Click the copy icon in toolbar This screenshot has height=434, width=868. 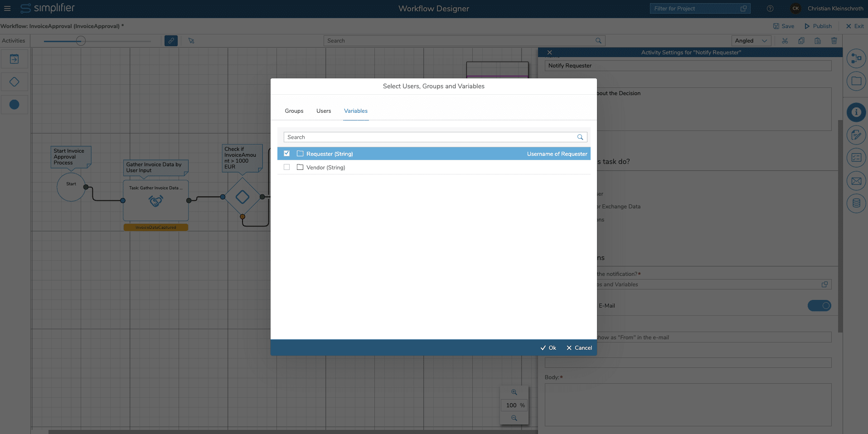pos(801,41)
